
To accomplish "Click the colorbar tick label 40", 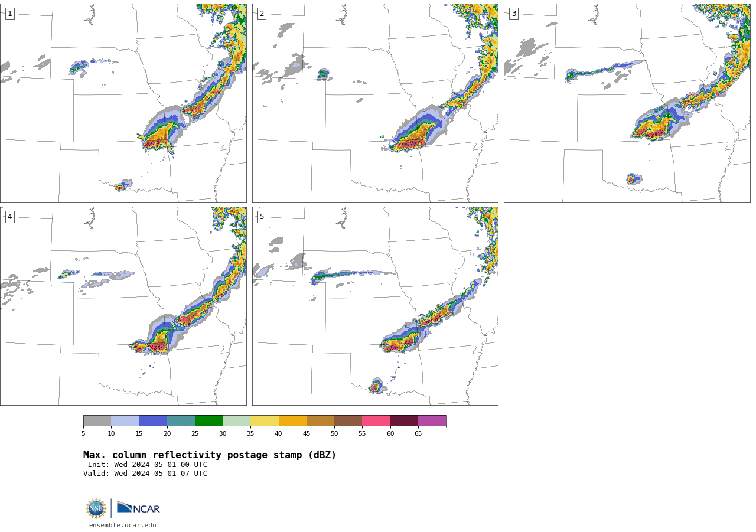I will tap(278, 434).
